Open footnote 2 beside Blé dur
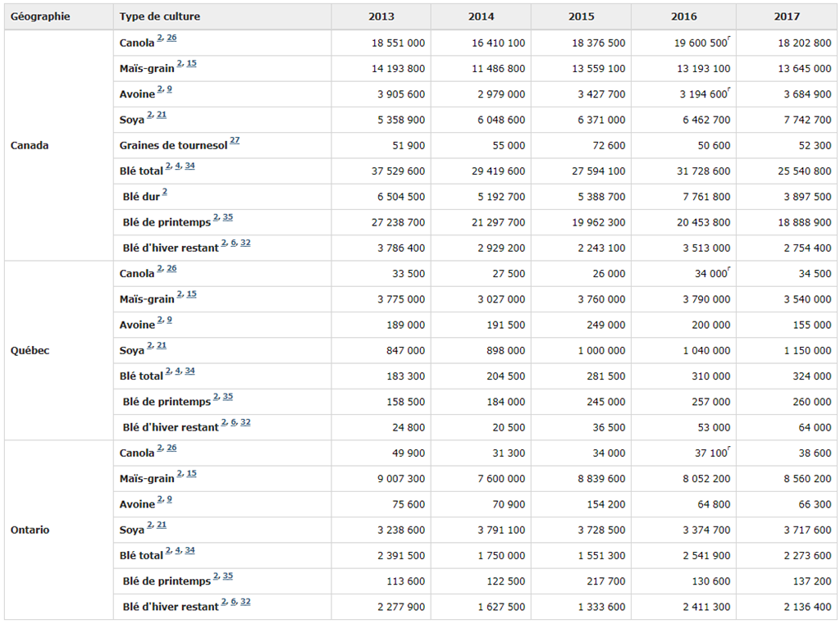This screenshot has height=624, width=840. (165, 192)
